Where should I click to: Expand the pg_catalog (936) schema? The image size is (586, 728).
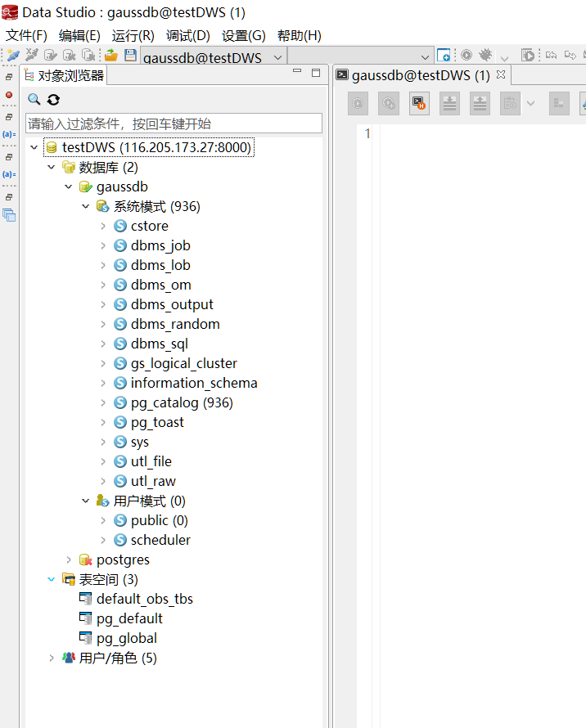tap(103, 402)
